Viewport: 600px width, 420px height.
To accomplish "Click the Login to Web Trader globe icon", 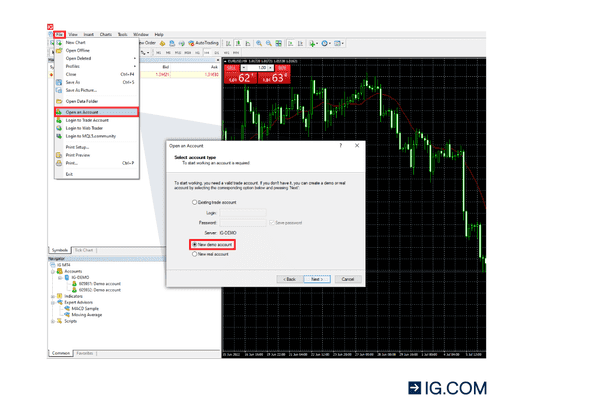I will click(x=59, y=128).
